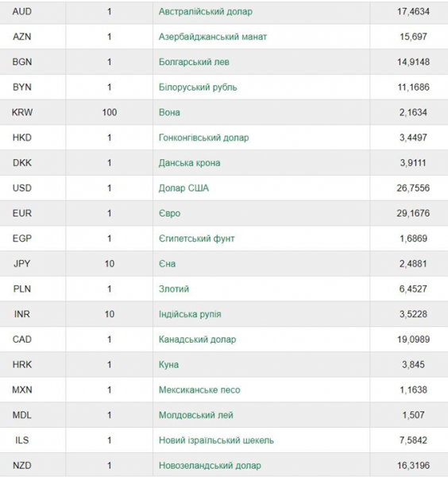Click the Болгарський лев link
This screenshot has width=448, height=477.
[194, 62]
